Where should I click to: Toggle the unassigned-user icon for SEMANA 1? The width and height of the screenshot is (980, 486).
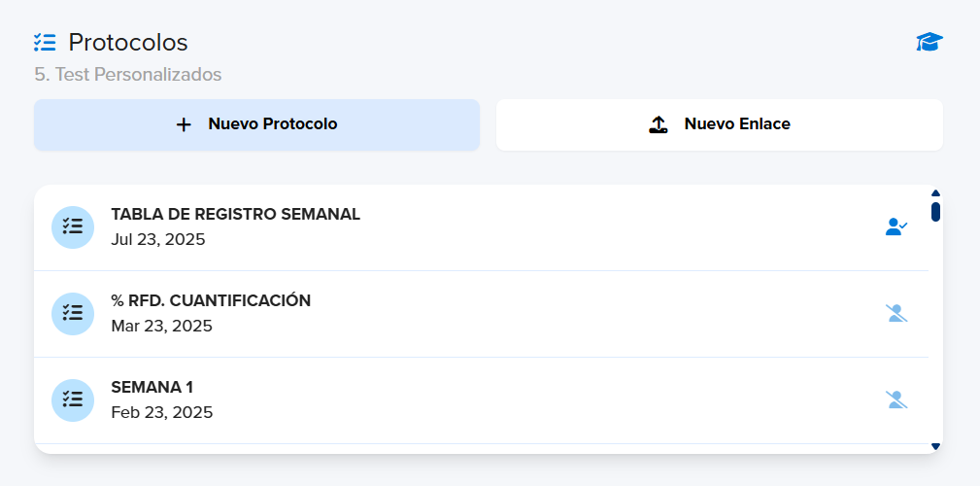896,399
